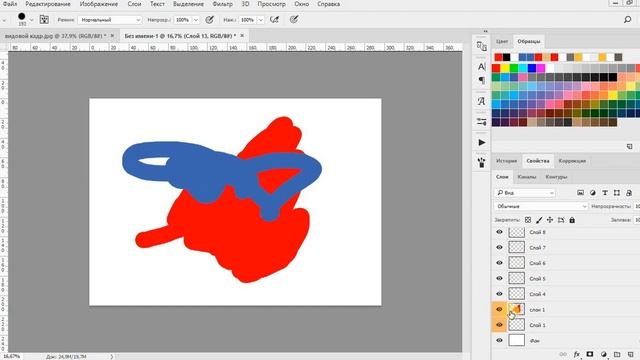The image size is (640, 360).
Task: Open the Изображение menu
Action: click(99, 4)
